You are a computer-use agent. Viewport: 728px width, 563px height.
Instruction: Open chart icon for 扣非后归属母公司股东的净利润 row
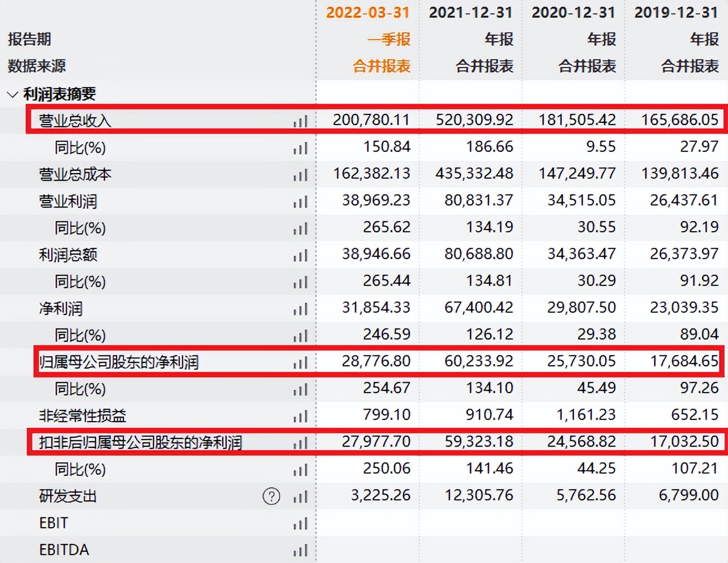click(300, 442)
